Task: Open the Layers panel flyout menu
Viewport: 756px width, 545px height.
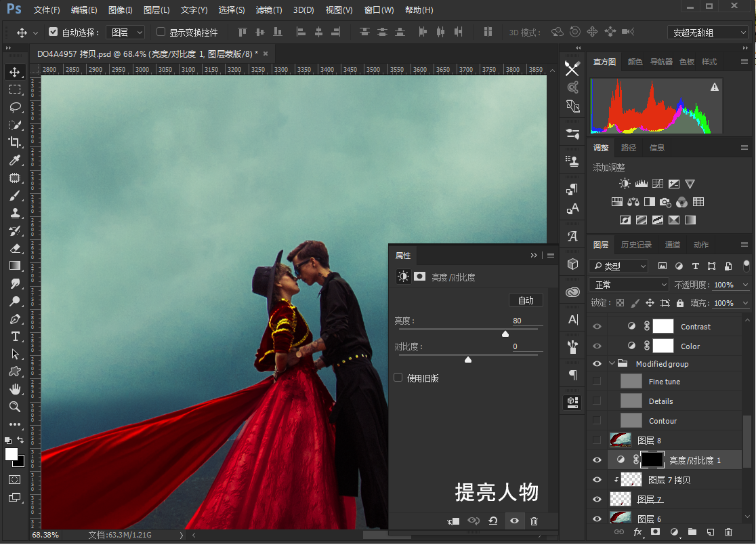Action: [744, 245]
